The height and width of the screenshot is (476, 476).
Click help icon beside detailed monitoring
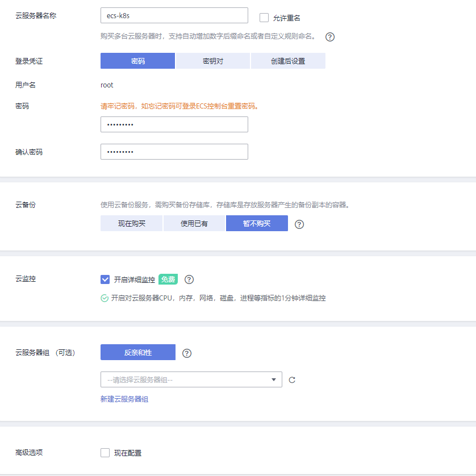(x=189, y=279)
